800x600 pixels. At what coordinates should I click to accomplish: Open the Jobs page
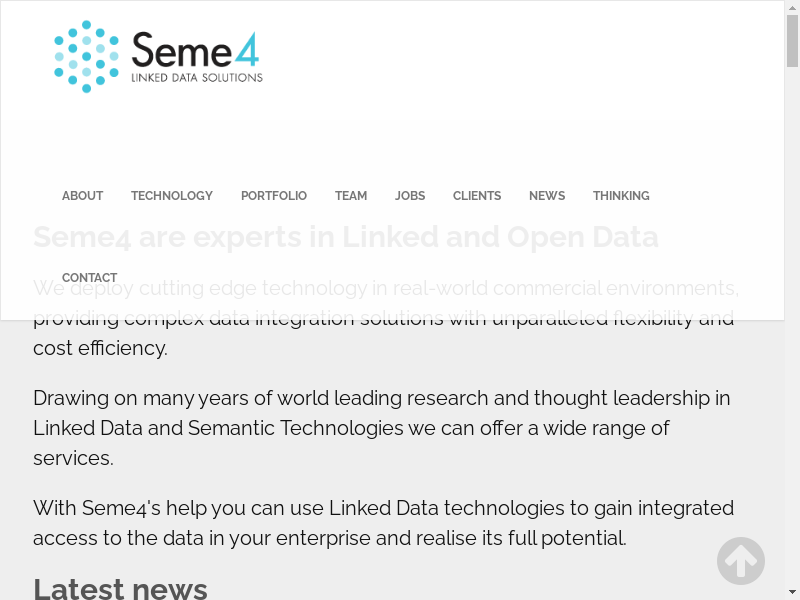point(410,196)
